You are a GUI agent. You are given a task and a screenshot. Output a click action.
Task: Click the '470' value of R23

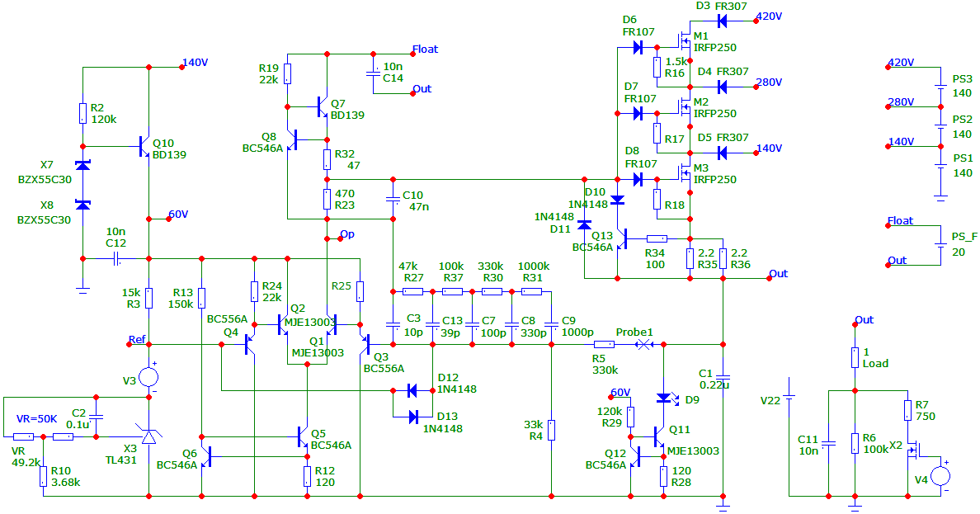pos(344,194)
